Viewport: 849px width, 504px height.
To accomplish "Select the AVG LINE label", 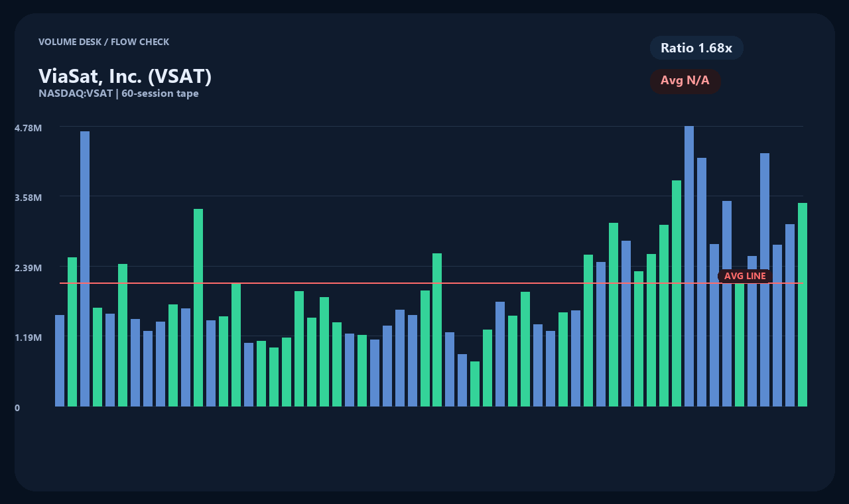I will 745,276.
